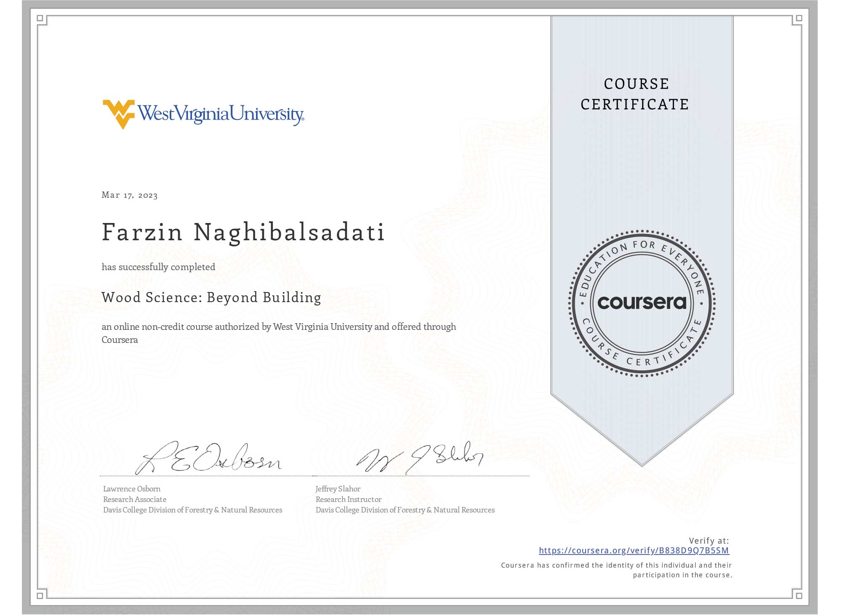The height and width of the screenshot is (616, 842).
Task: Click the COURSE CERTIFICATE ribbon heading
Action: (x=635, y=94)
